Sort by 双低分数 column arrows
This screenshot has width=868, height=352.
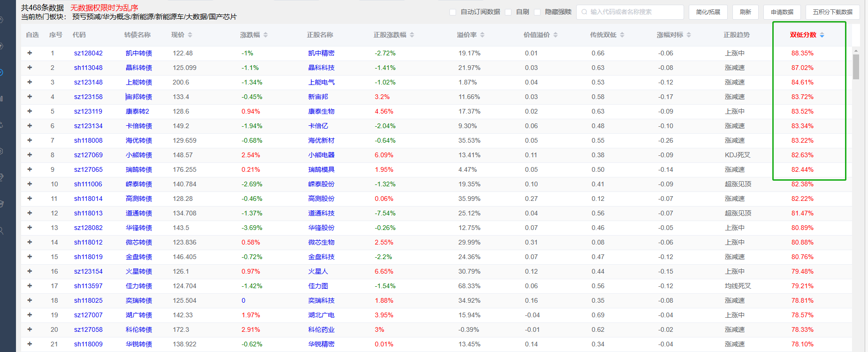click(x=822, y=35)
